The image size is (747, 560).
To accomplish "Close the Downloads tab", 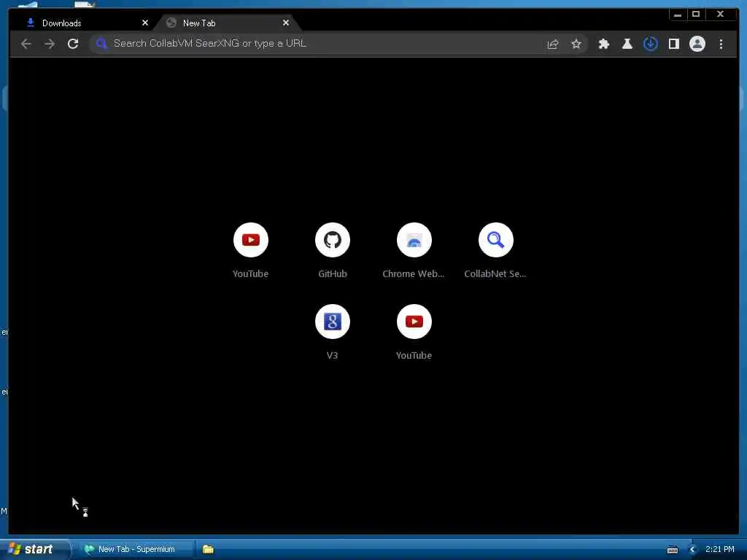I will pos(145,23).
